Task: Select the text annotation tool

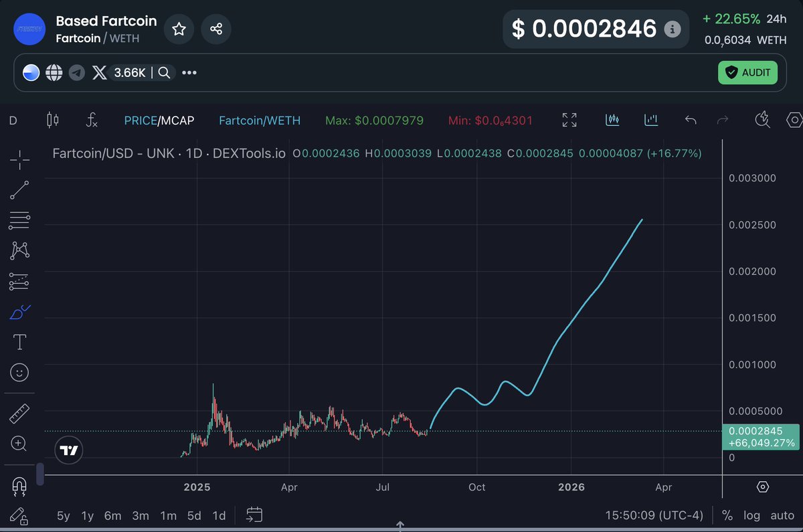Action: click(19, 341)
